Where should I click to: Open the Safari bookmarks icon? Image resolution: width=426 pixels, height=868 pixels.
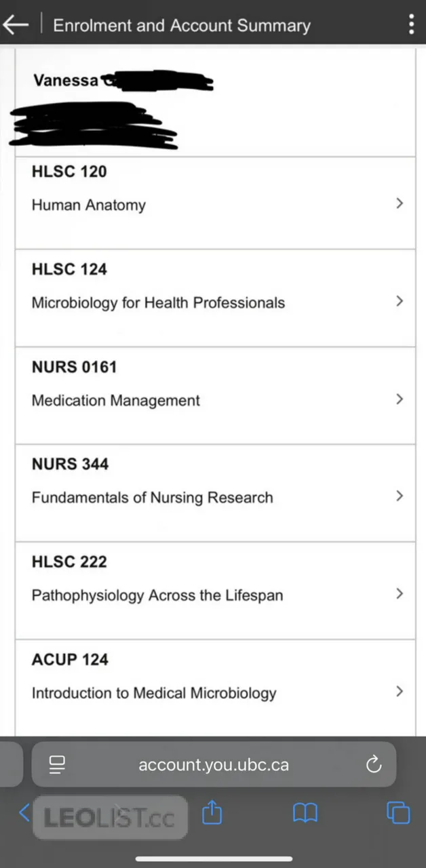(305, 812)
